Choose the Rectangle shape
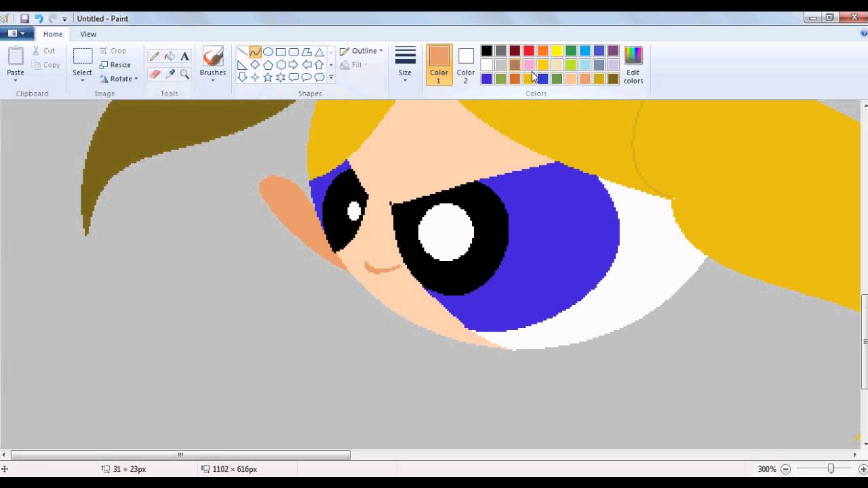868x488 pixels. (281, 52)
